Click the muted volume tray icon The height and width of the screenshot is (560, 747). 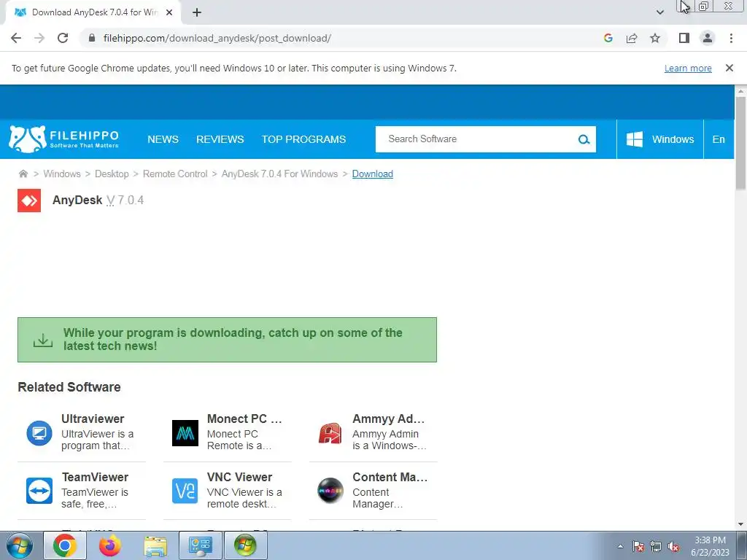[673, 546]
